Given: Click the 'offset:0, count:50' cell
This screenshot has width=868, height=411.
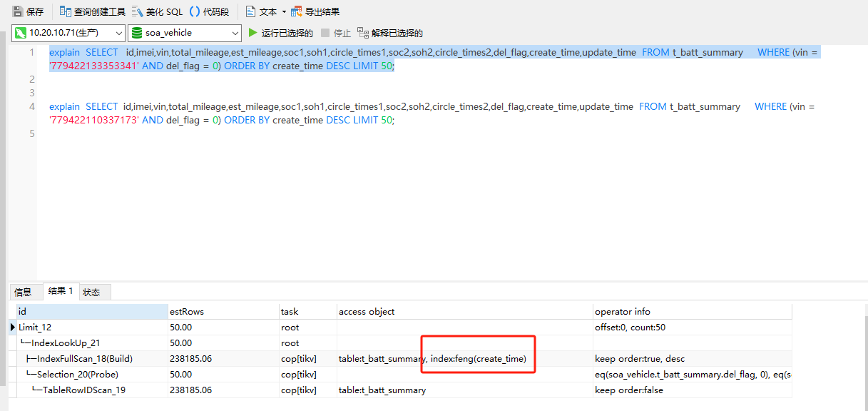Looking at the screenshot, I should (693, 328).
